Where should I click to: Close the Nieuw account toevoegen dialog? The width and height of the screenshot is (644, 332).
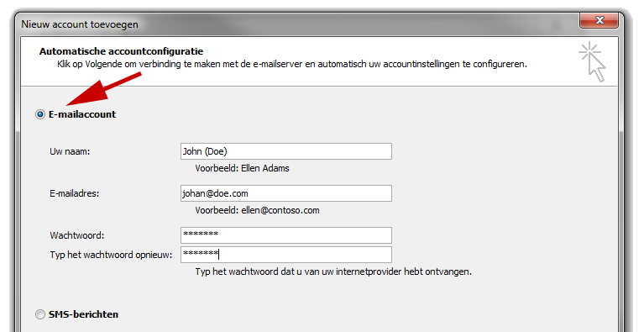(599, 20)
